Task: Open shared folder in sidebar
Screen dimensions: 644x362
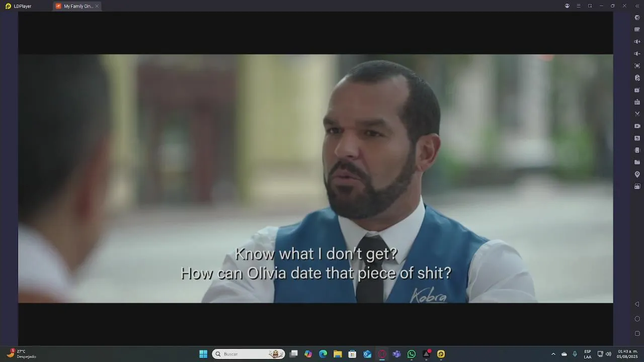Action: pyautogui.click(x=637, y=162)
